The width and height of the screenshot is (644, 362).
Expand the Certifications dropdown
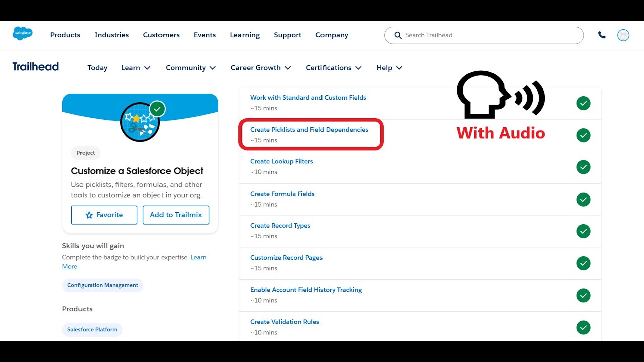[334, 68]
